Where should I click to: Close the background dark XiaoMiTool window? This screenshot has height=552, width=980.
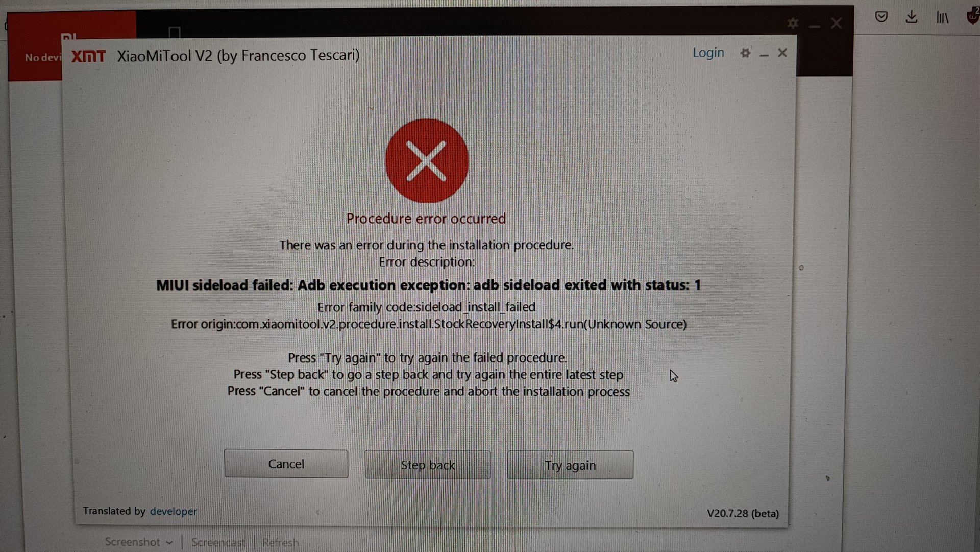[836, 23]
